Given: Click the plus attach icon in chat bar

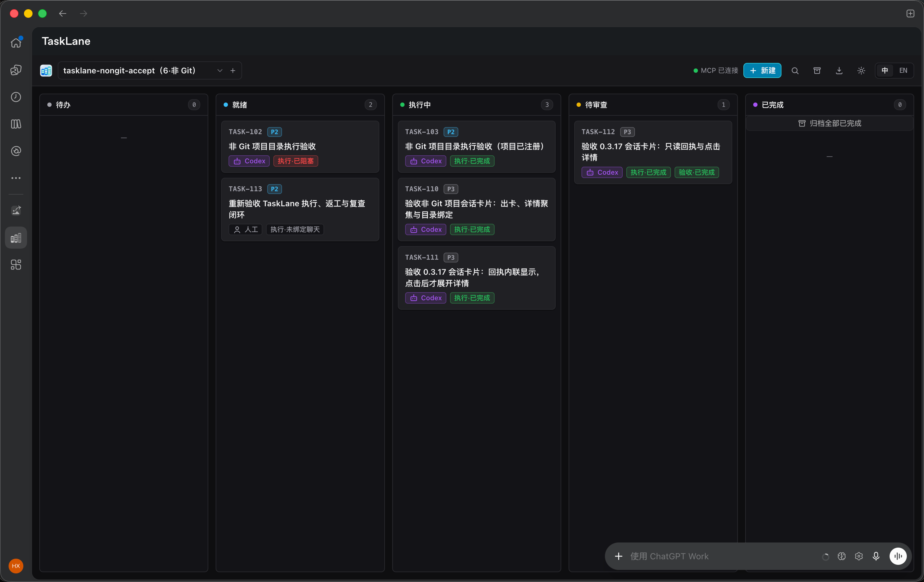Looking at the screenshot, I should click(x=619, y=556).
